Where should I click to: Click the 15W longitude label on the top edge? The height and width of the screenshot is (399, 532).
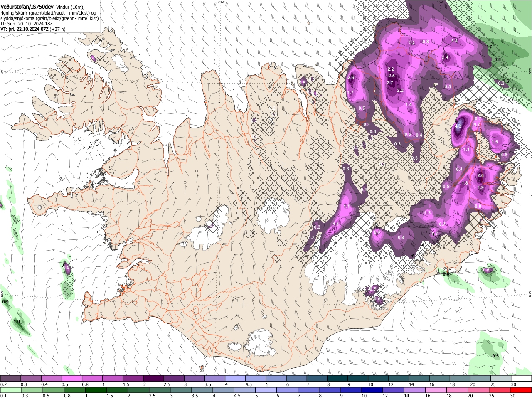point(440,2)
